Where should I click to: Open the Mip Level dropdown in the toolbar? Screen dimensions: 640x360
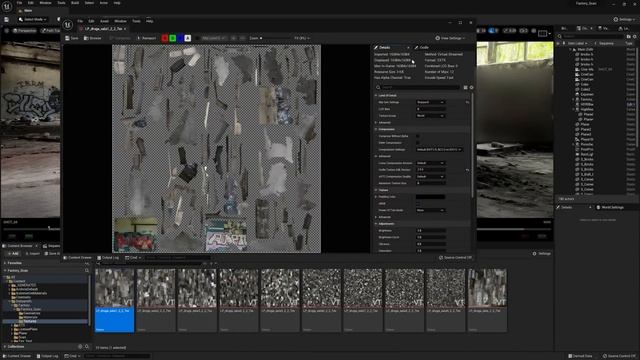[x=214, y=38]
